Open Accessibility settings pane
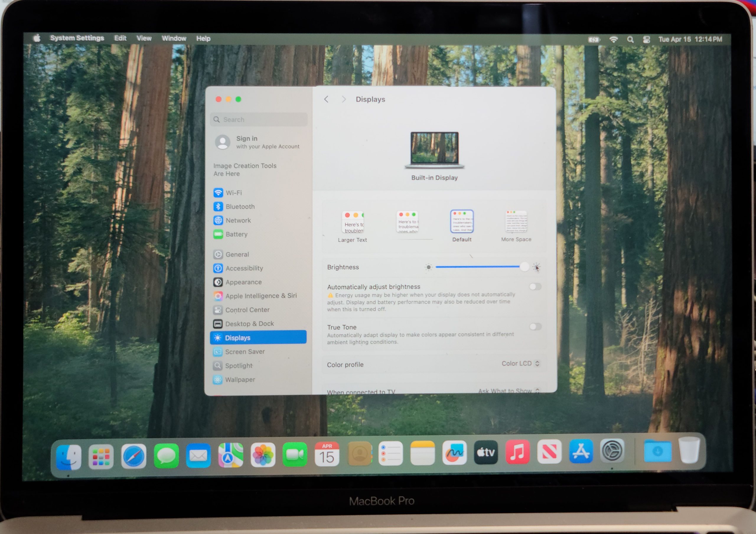 [244, 268]
